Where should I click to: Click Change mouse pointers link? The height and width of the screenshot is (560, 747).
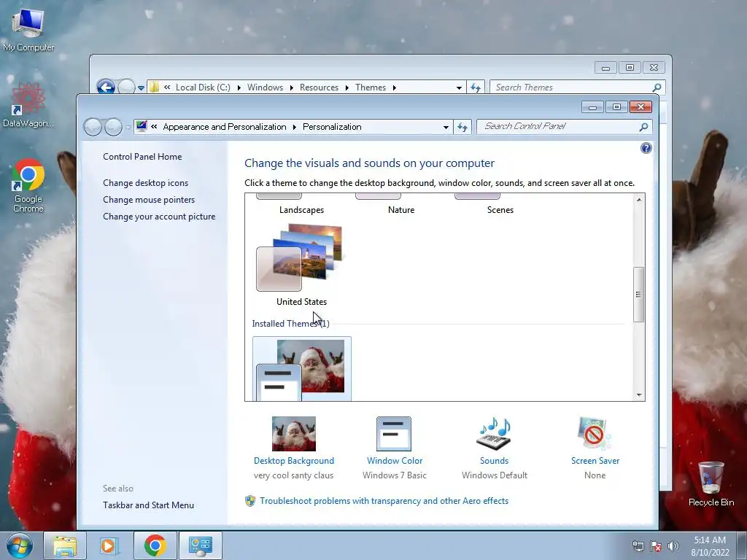[149, 200]
